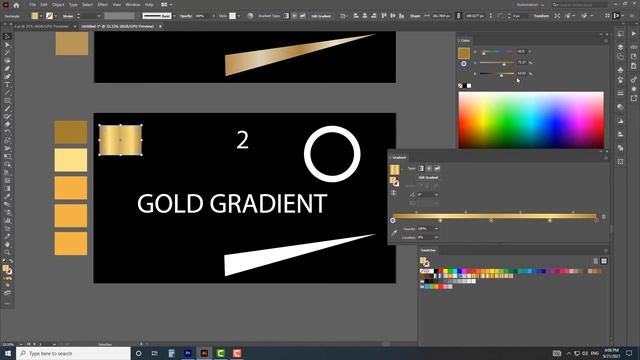Click Edit Gradient button in the Gradient panel
640x360 pixels.
[428, 178]
